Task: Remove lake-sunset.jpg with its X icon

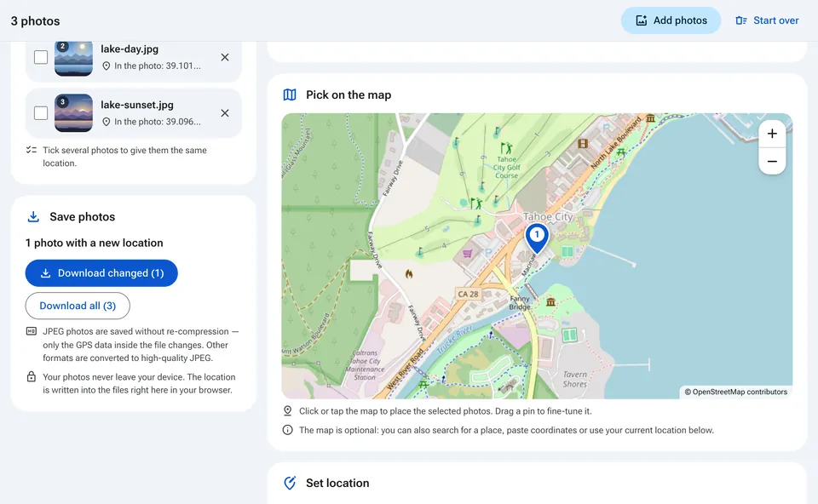Action: coord(225,113)
